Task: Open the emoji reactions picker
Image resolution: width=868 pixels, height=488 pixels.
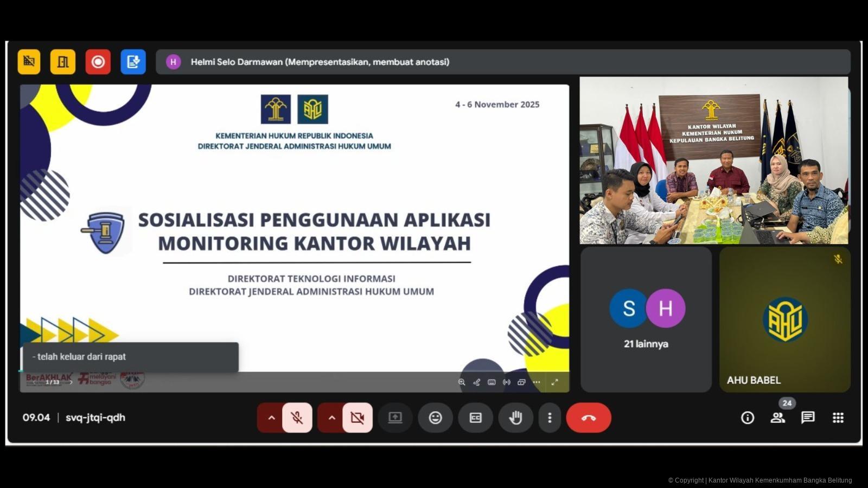Action: click(x=435, y=418)
